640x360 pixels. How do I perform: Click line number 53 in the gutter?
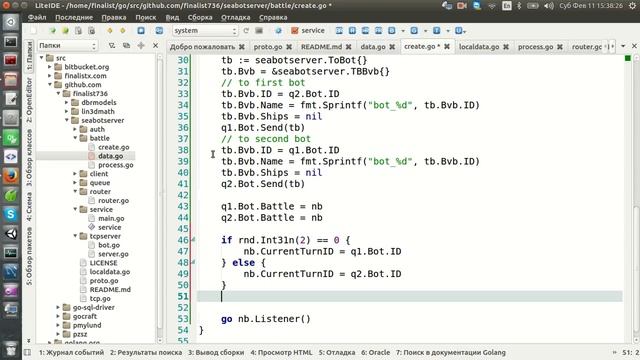click(183, 319)
